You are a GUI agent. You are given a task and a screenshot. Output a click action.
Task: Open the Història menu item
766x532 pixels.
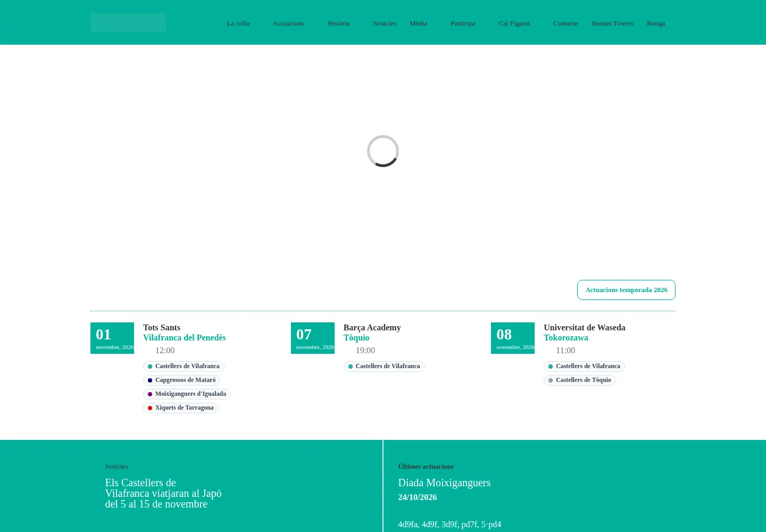pyautogui.click(x=338, y=23)
